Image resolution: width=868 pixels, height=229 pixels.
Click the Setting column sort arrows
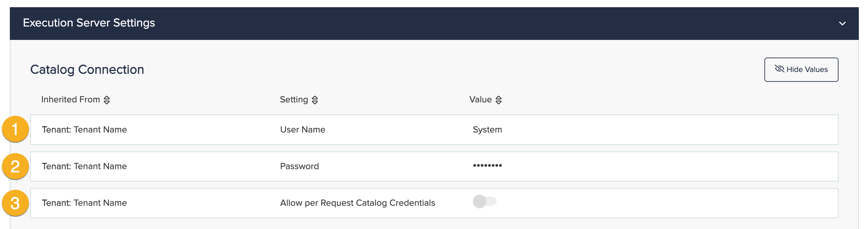click(x=315, y=100)
